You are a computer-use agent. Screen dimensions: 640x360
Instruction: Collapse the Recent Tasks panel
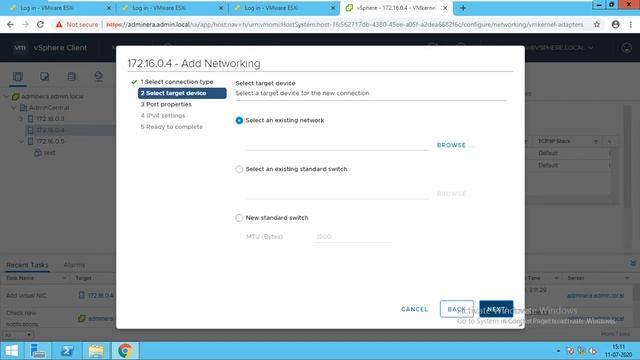coord(633,264)
